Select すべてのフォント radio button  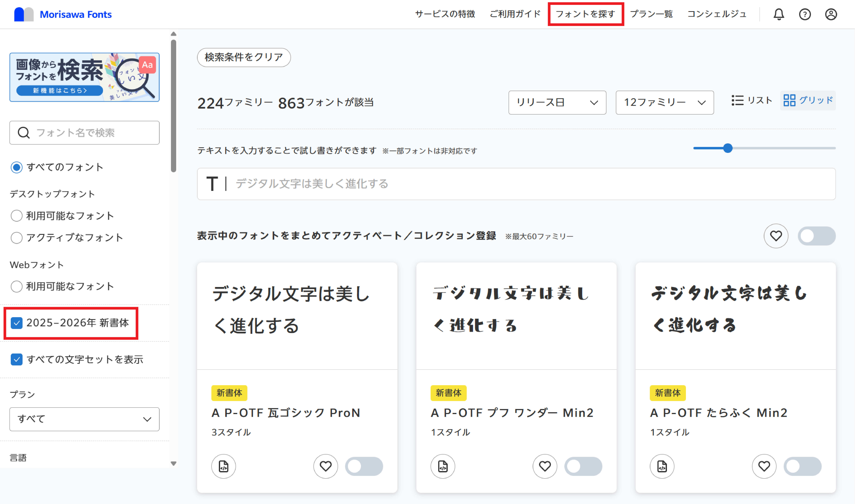[x=17, y=167]
